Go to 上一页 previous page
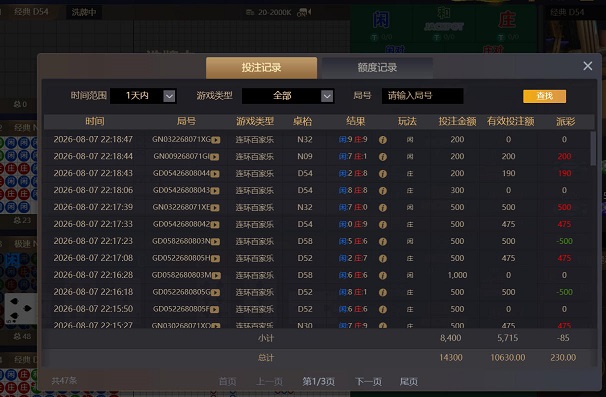This screenshot has height=397, width=606. (x=269, y=382)
